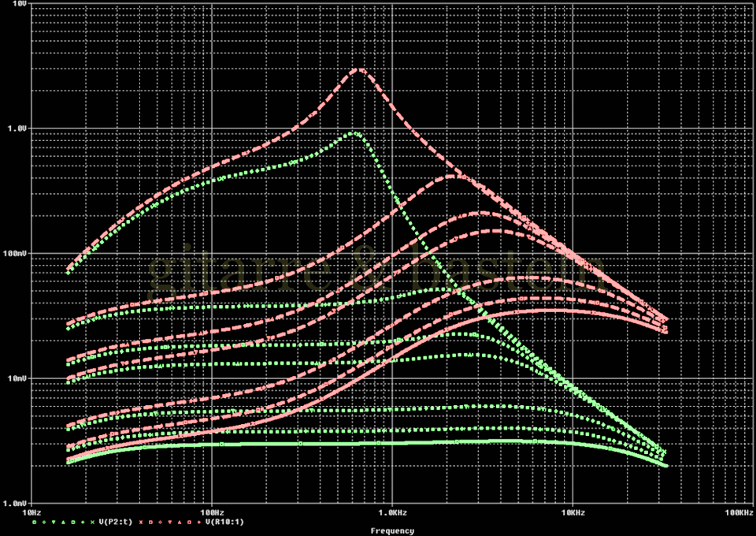Click the green plus legend symbol
The width and height of the screenshot is (756, 536).
tap(83, 523)
